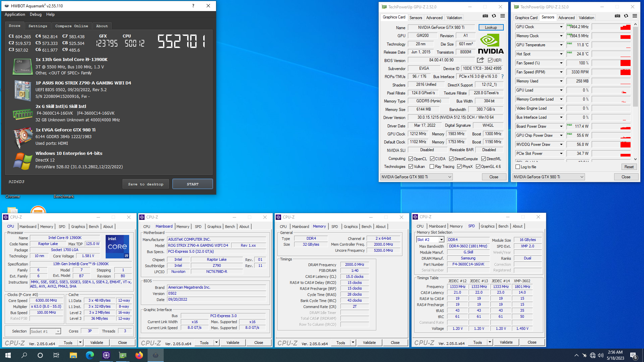Image resolution: width=644 pixels, height=362 pixels.
Task: Toggle the PhysX checkbox
Action: pyautogui.click(x=459, y=167)
